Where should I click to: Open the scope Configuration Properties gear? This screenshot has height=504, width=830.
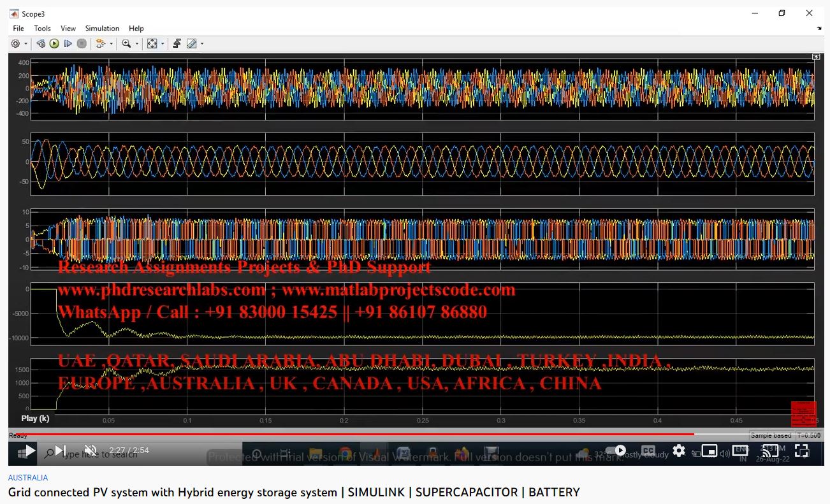[x=15, y=44]
